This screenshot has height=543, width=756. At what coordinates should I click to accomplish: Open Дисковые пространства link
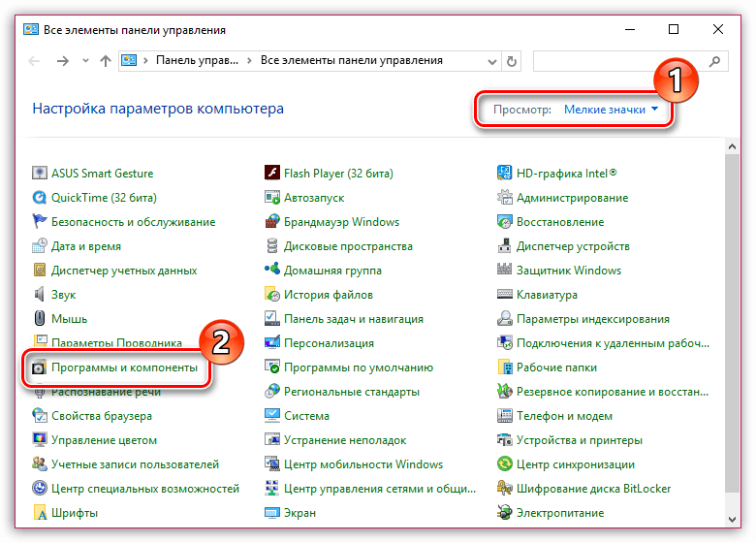[x=348, y=246]
